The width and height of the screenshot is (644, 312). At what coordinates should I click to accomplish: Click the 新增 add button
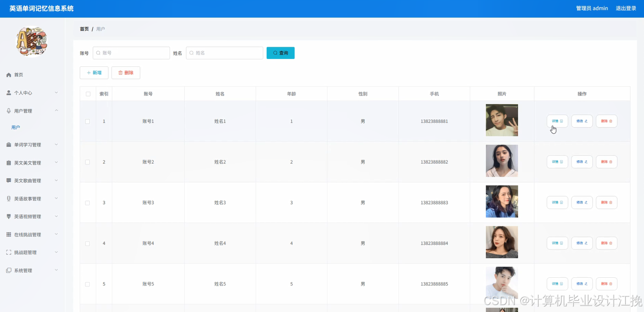94,73
